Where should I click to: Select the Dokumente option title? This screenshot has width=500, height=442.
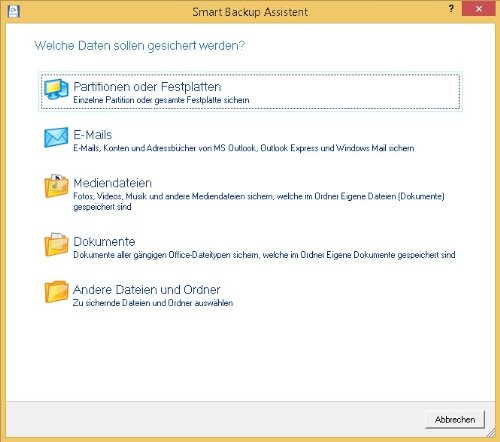coord(104,241)
